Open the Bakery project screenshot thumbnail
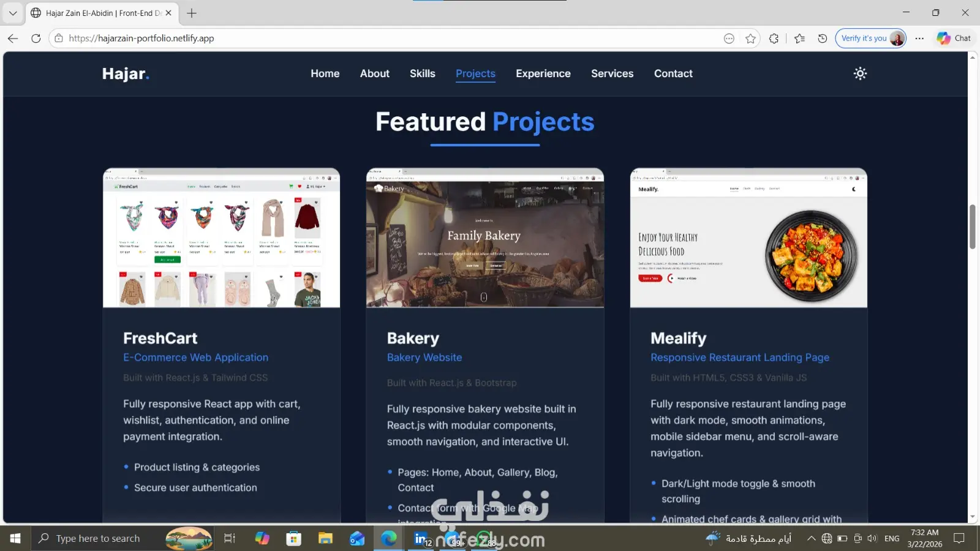Viewport: 980px width, 551px height. 485,238
